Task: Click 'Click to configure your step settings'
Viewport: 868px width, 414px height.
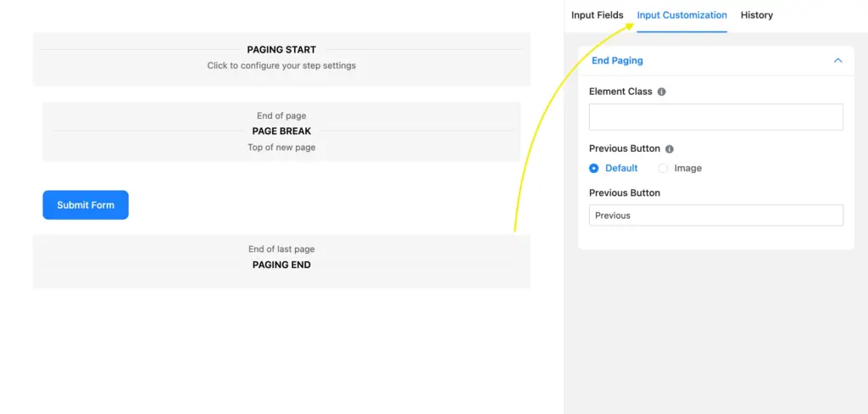Action: 281,65
